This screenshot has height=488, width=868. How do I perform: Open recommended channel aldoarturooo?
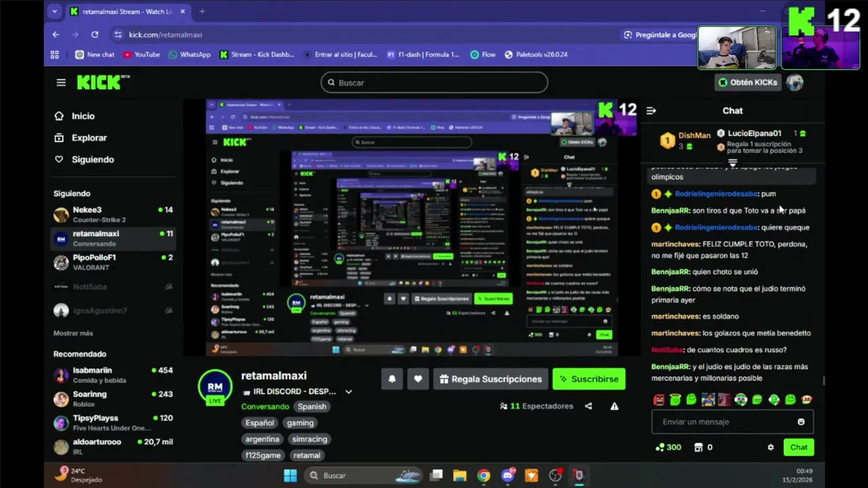point(113,446)
